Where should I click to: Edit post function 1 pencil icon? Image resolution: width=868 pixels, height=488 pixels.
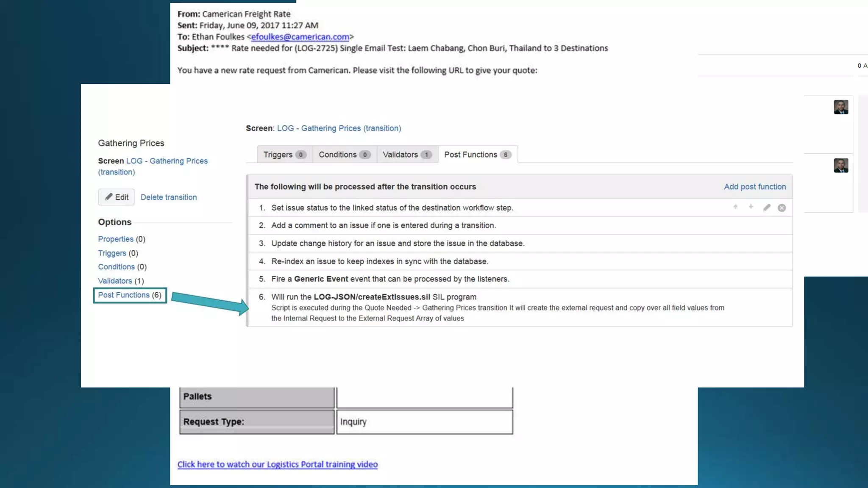coord(767,208)
